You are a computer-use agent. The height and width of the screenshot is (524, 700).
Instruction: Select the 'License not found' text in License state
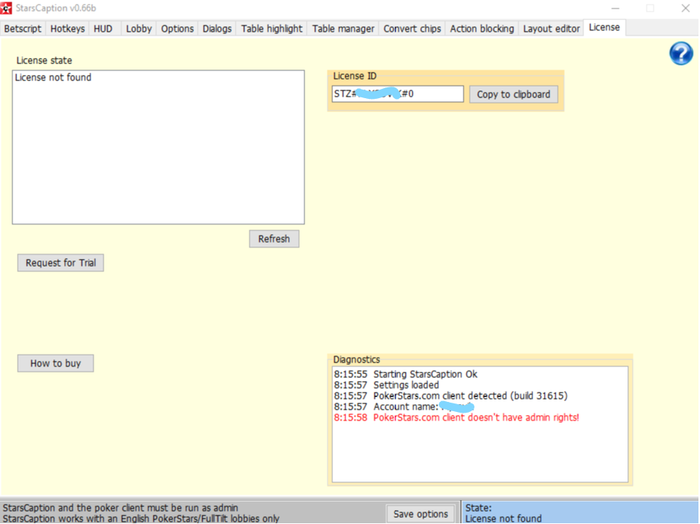click(53, 77)
